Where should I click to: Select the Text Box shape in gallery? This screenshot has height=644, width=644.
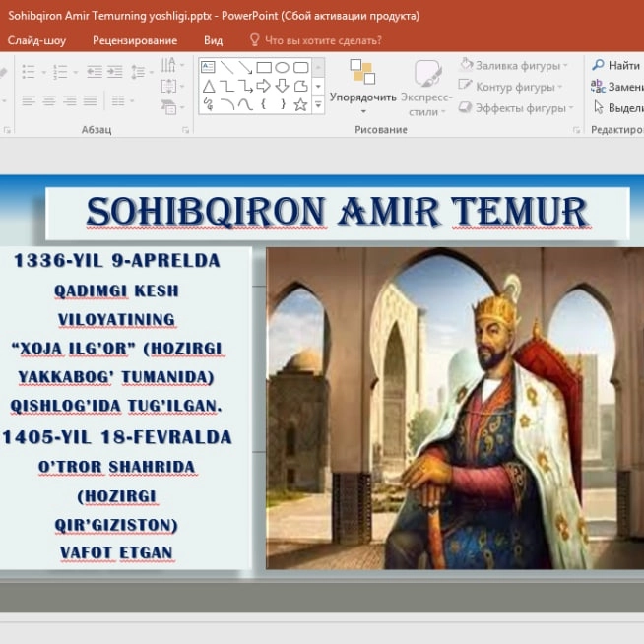[208, 67]
